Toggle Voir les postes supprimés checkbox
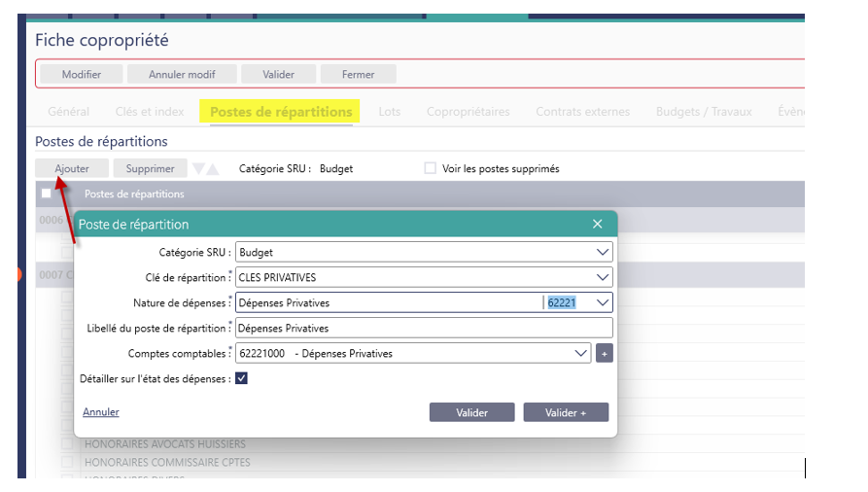 point(430,168)
